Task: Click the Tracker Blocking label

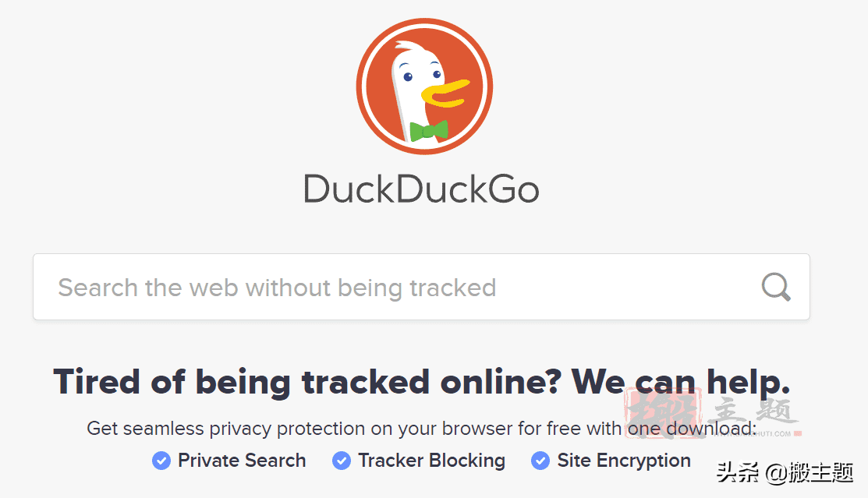Action: (432, 461)
